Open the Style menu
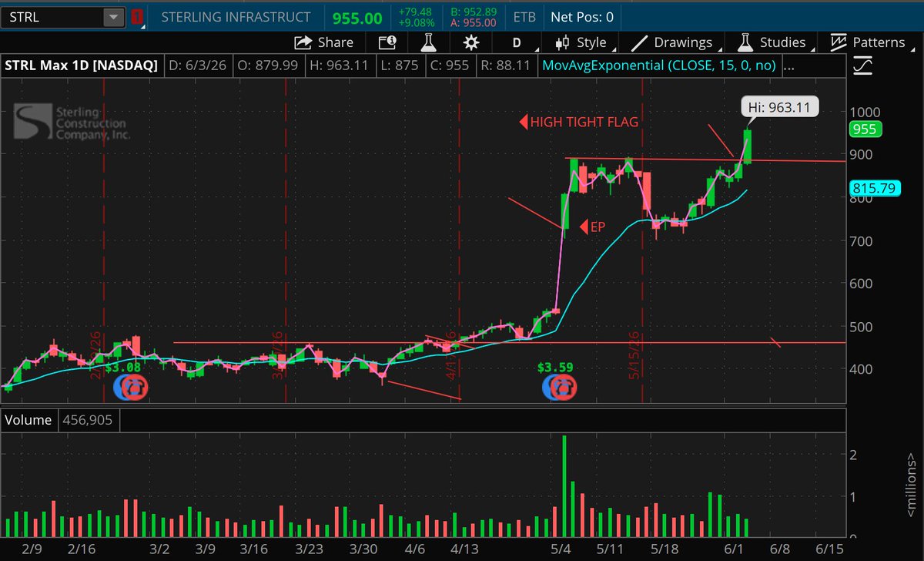The height and width of the screenshot is (561, 924). (x=582, y=42)
